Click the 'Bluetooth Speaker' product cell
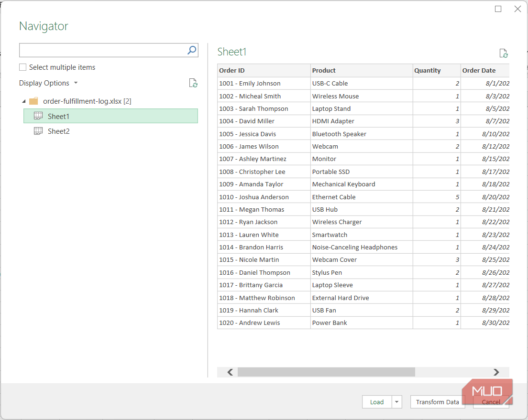The width and height of the screenshot is (528, 420). coord(362,134)
